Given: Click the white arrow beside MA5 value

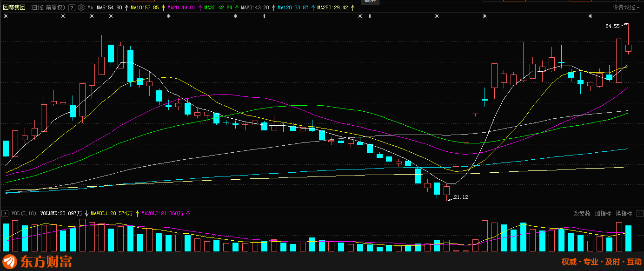Looking at the screenshot, I should click(126, 8).
